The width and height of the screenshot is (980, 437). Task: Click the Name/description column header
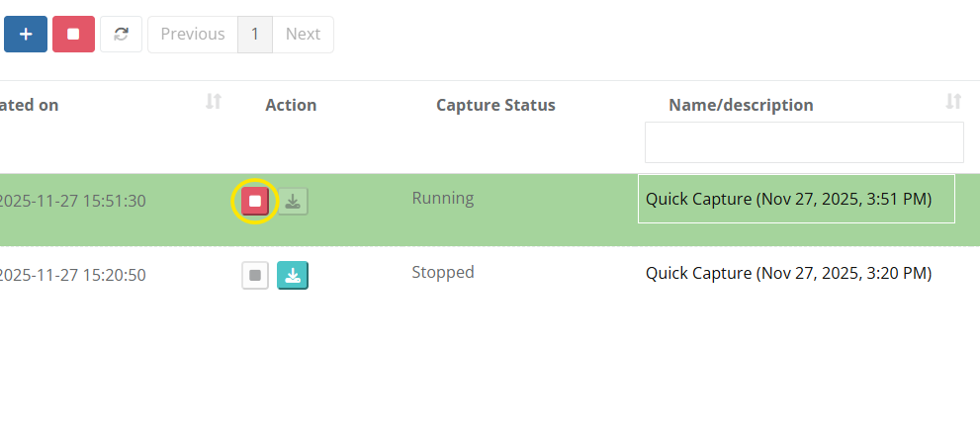click(741, 105)
